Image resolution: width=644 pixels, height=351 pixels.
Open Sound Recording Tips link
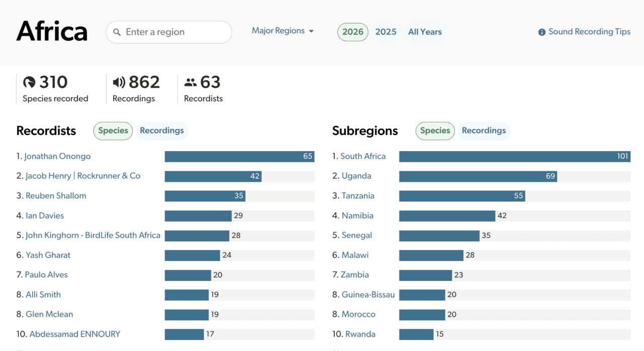coord(589,32)
